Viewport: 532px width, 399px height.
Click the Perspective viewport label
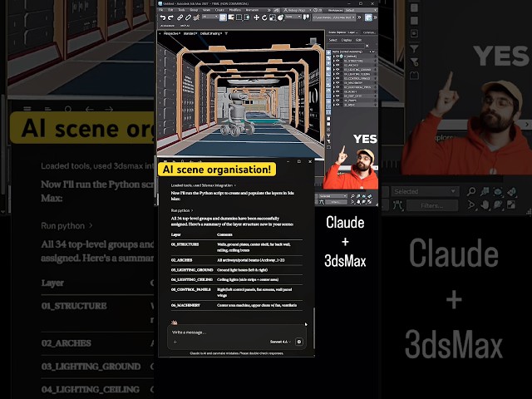coord(172,33)
